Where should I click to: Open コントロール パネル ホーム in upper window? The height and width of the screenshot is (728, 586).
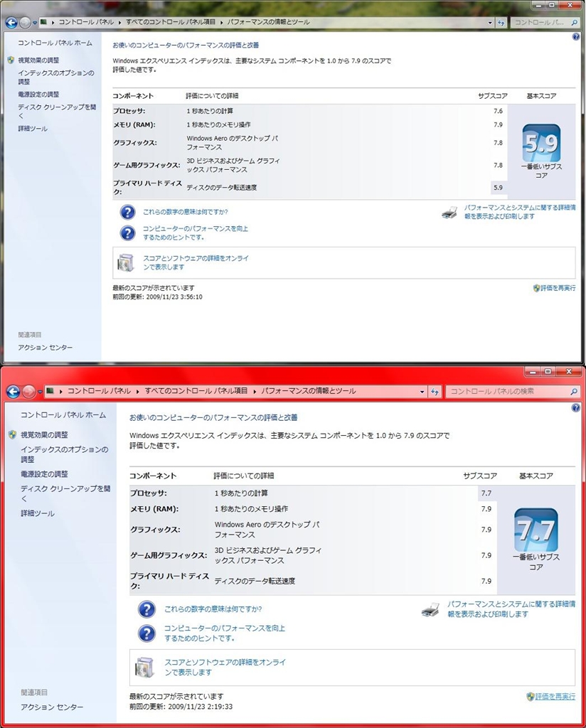pyautogui.click(x=55, y=43)
